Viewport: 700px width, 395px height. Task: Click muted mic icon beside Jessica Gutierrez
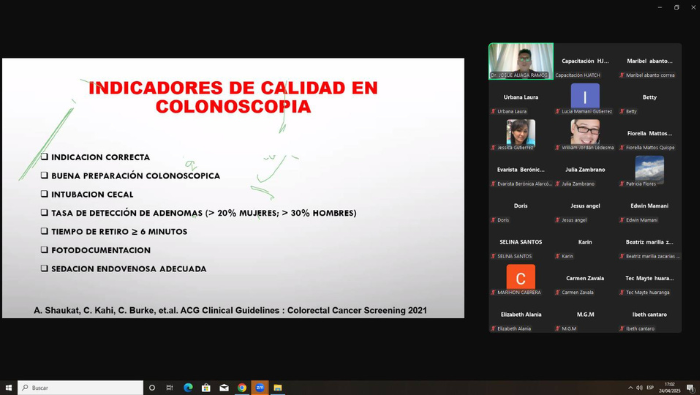(493, 148)
